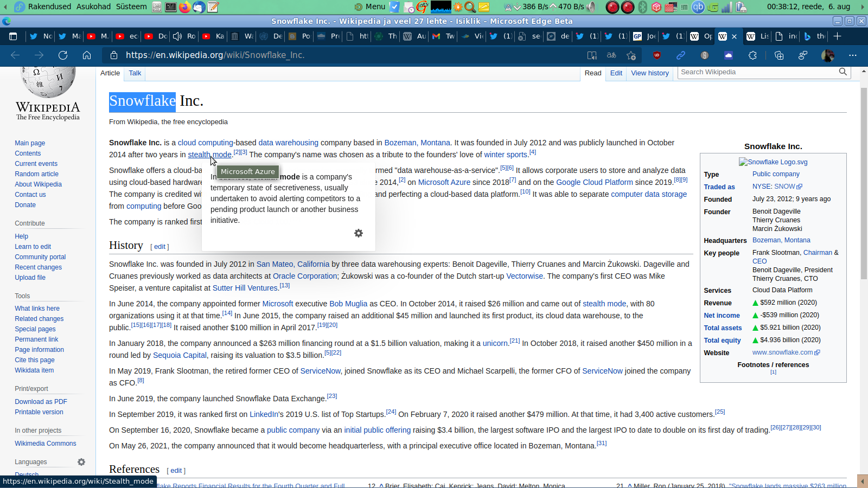Navigate back with the back arrow
The height and width of the screenshot is (488, 868).
(x=15, y=55)
